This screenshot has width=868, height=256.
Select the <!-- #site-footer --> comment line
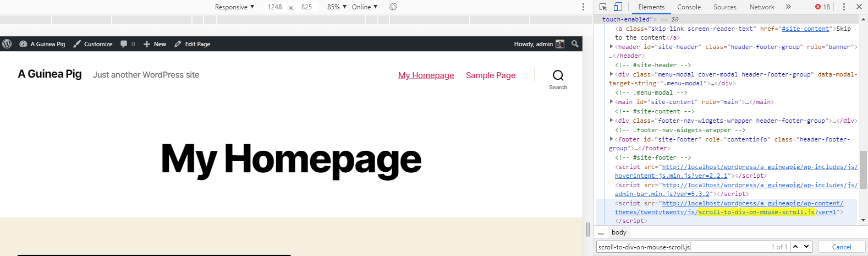pyautogui.click(x=653, y=157)
